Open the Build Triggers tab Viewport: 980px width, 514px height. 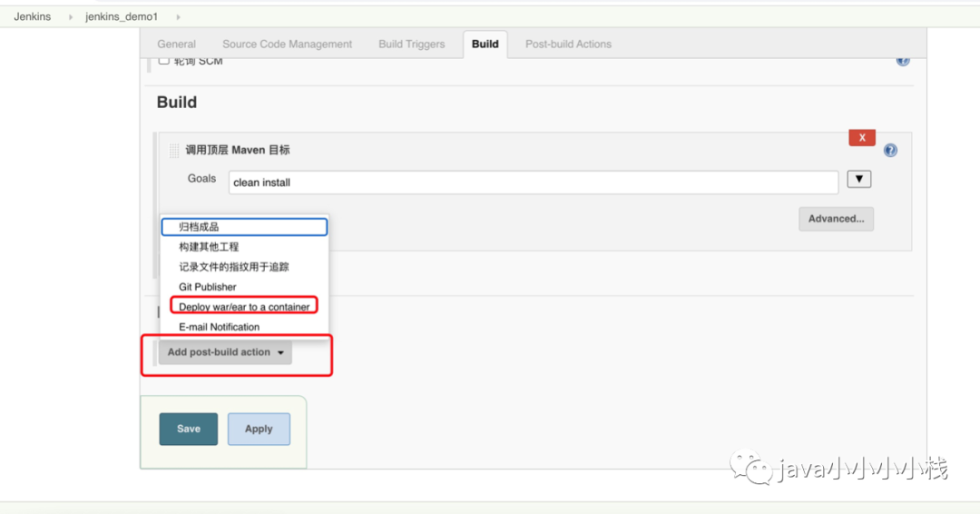coord(411,44)
